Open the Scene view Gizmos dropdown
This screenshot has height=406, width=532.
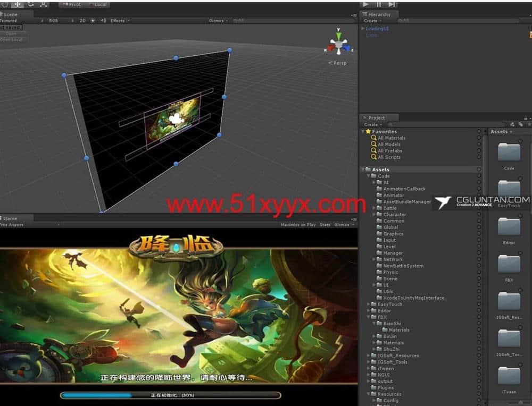point(218,21)
